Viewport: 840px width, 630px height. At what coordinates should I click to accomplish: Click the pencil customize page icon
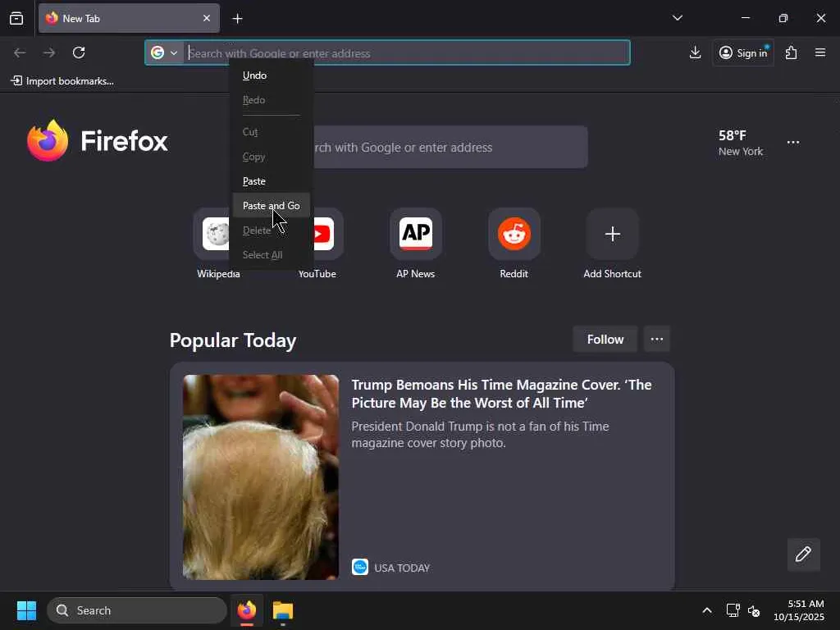[x=804, y=555]
